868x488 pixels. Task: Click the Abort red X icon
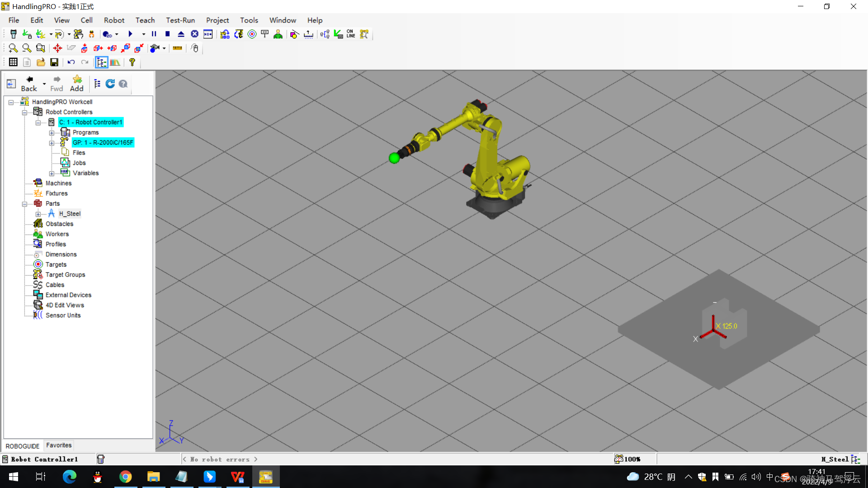click(194, 34)
